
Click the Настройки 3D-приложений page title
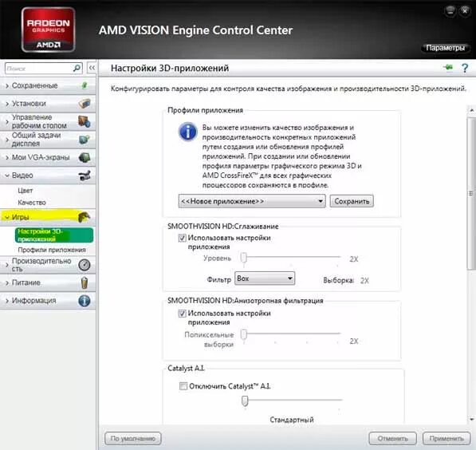coord(170,68)
